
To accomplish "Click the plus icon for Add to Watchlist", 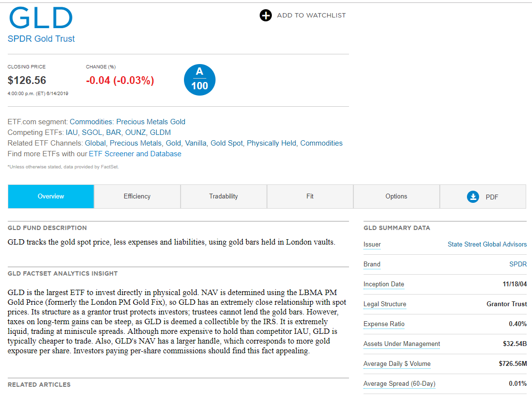I will (x=266, y=15).
